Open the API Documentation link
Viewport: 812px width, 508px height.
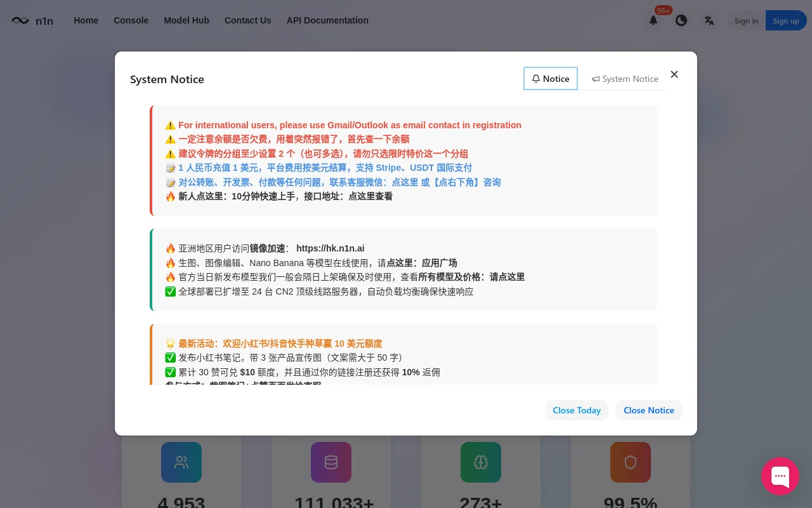[327, 20]
